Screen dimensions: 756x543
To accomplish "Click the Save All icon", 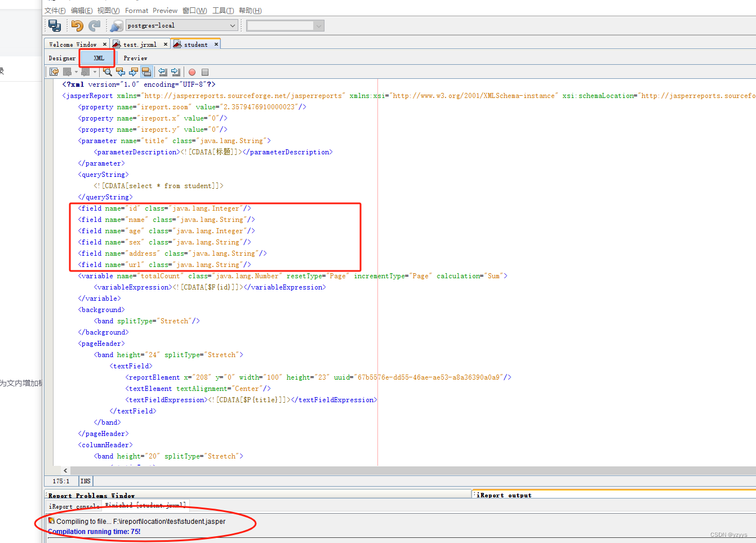I will pyautogui.click(x=54, y=25).
